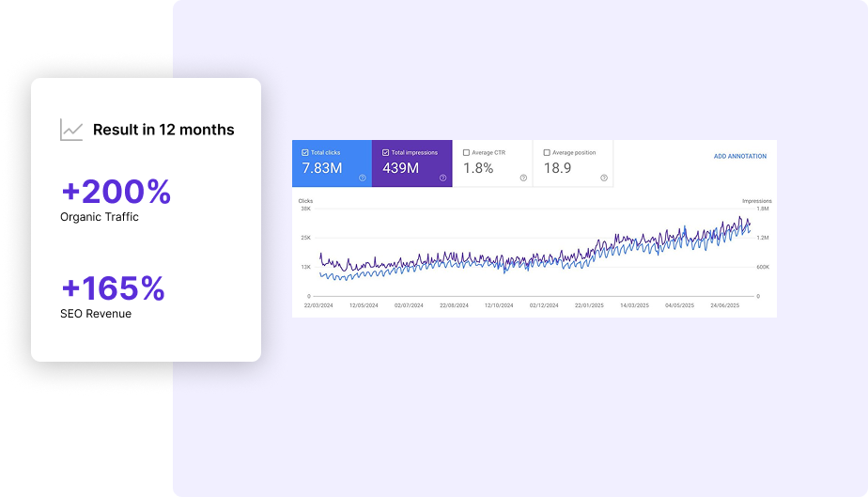Click the 22/01/2025 date label on chart
Screen dimensions: 868x497
pyautogui.click(x=588, y=305)
